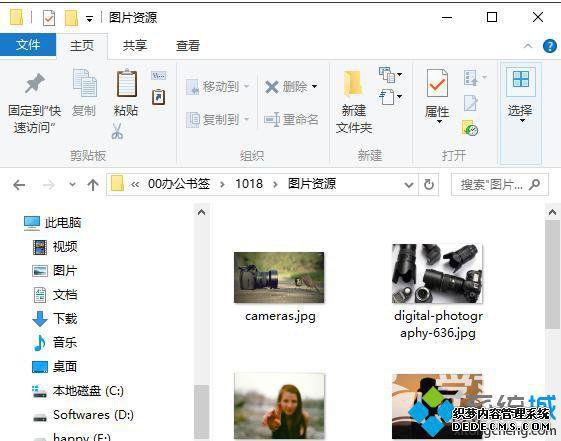Screen dimensions: 561x441
Task: Switch to the 共享 ribbon tab
Action: click(x=135, y=46)
